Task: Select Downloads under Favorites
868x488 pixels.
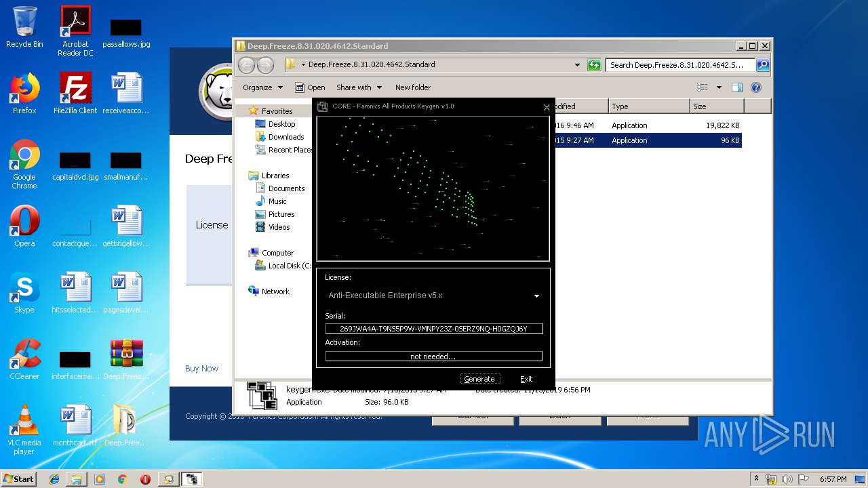Action: 286,137
